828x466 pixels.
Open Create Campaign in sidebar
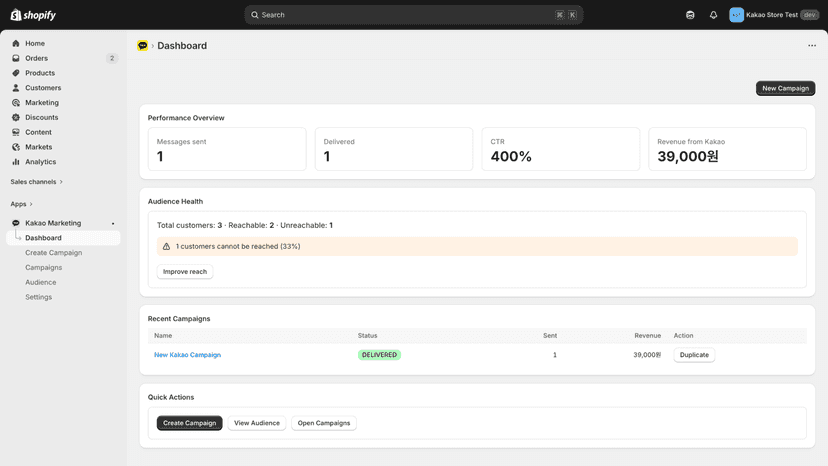[53, 253]
